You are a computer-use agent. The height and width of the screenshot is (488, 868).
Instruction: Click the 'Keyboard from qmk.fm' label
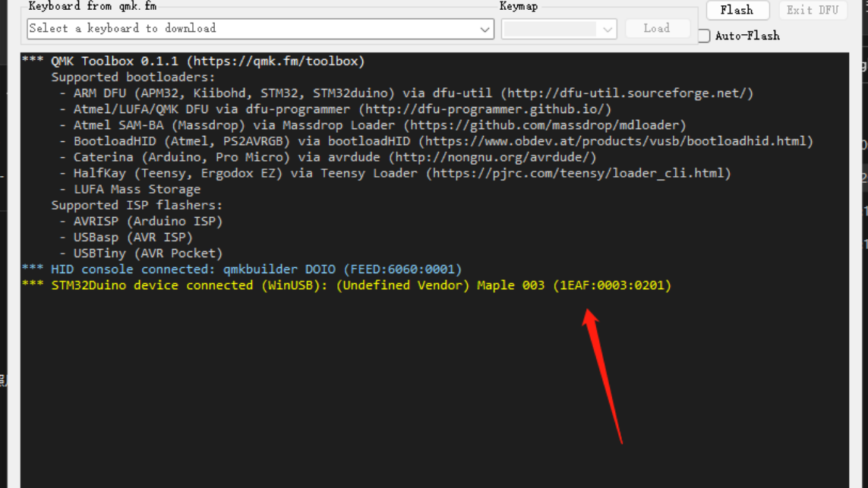[x=93, y=6]
